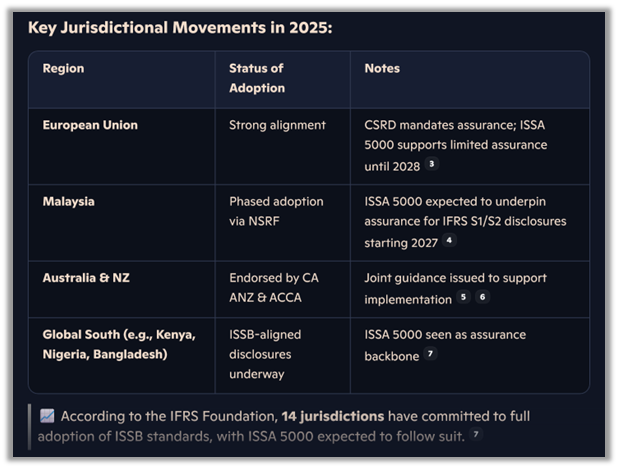Select the 'Strong alignment' status cell

pyautogui.click(x=277, y=126)
